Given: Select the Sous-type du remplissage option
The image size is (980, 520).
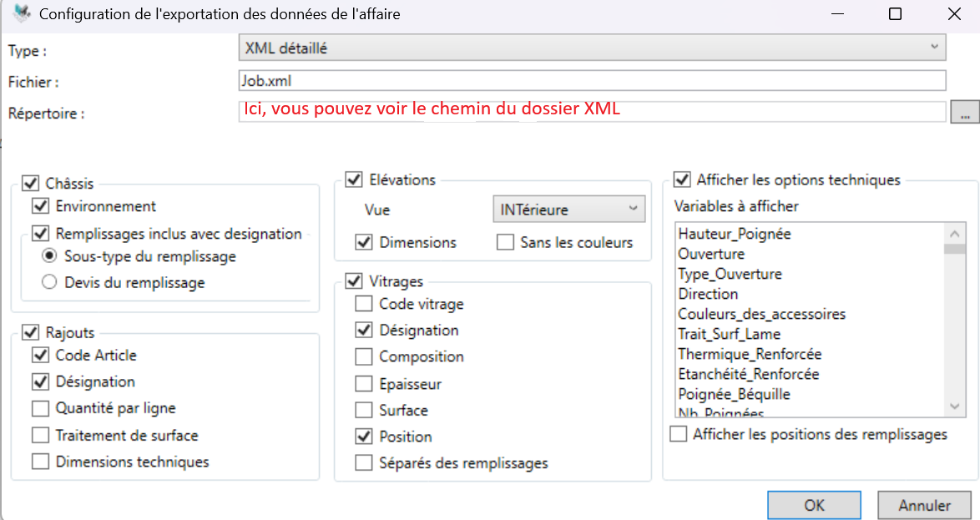Looking at the screenshot, I should [51, 258].
